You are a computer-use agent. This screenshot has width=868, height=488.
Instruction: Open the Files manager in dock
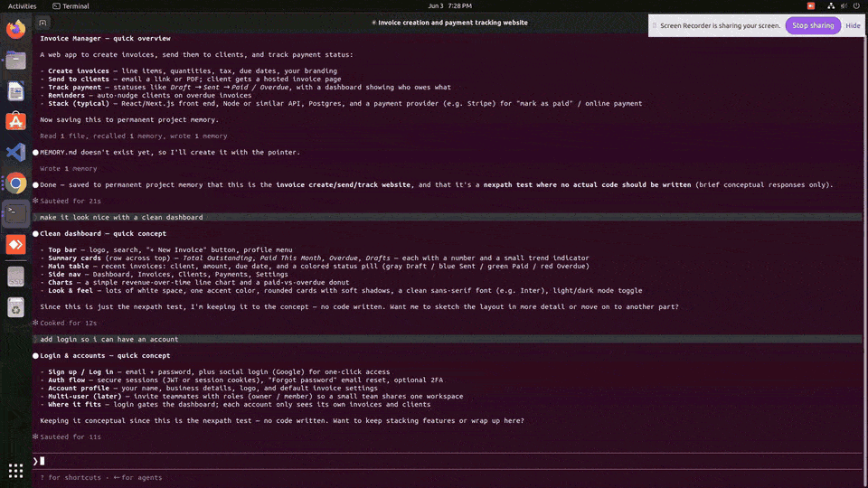pyautogui.click(x=15, y=60)
